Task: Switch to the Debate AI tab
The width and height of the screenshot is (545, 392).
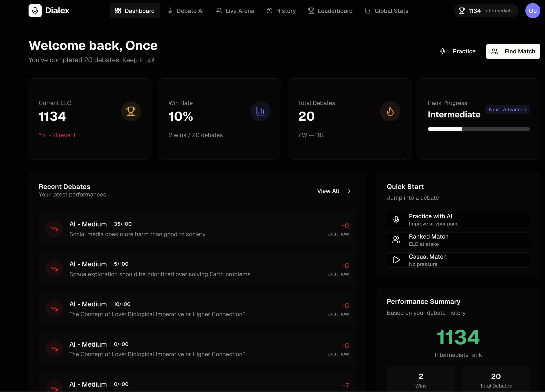Action: (x=185, y=11)
